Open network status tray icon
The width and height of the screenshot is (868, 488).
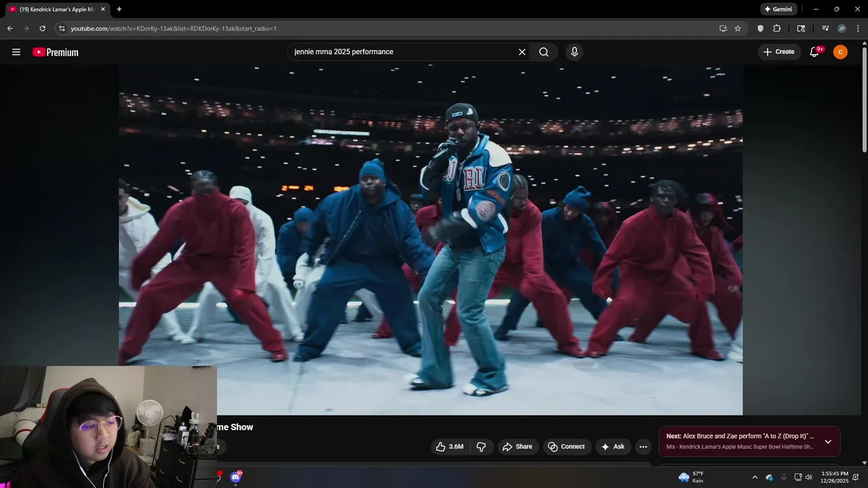point(798,477)
